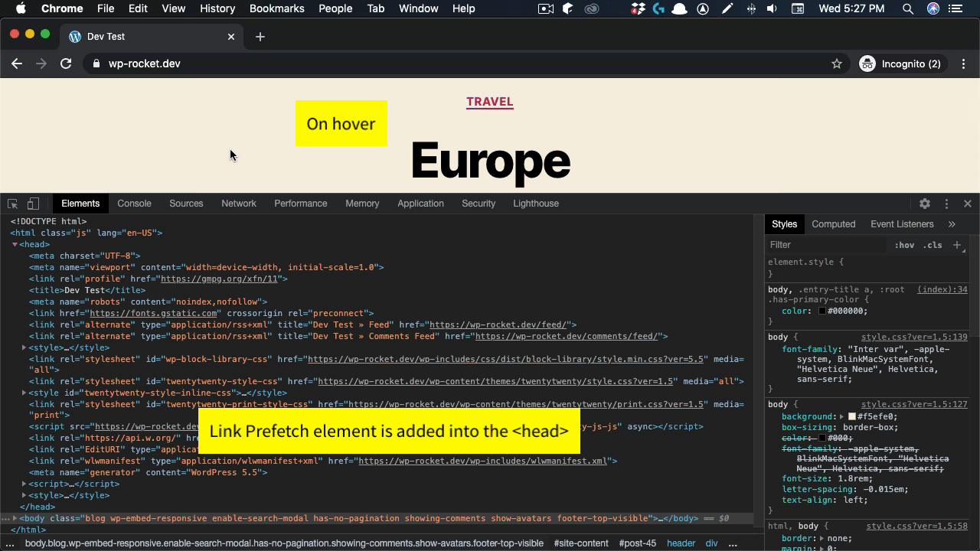Open a new tab with the plus button

pos(260,37)
